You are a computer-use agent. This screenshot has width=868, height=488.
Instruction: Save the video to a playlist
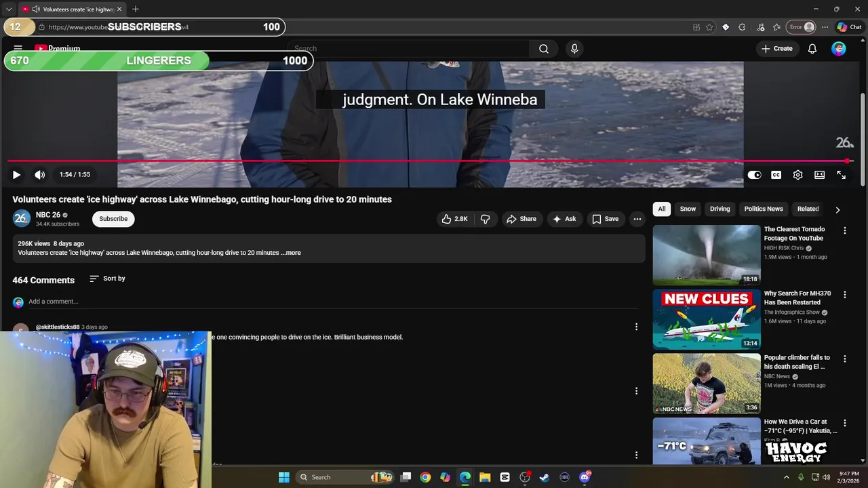pyautogui.click(x=605, y=219)
